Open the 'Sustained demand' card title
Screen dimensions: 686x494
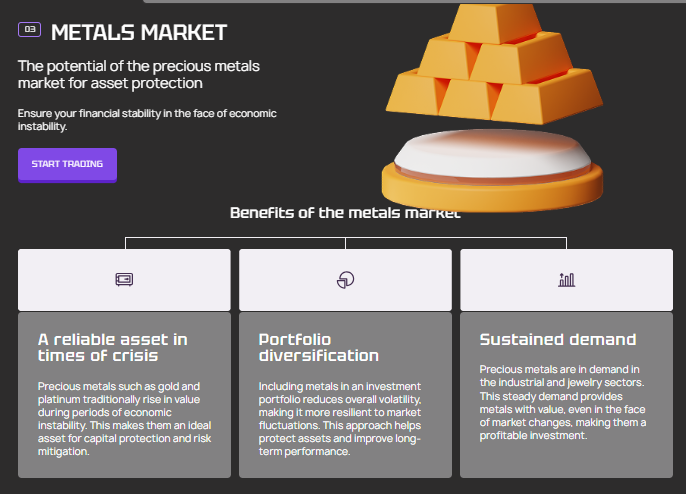tap(558, 340)
